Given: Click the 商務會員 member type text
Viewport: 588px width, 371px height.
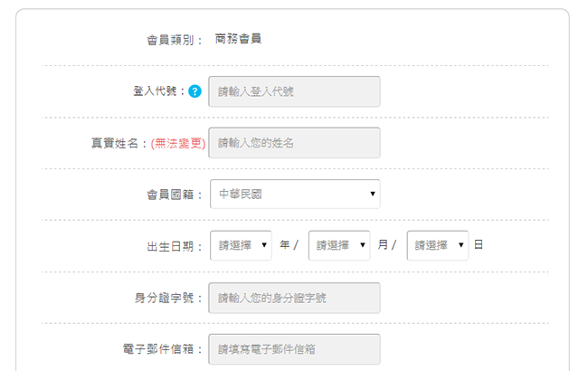Looking at the screenshot, I should (x=239, y=40).
